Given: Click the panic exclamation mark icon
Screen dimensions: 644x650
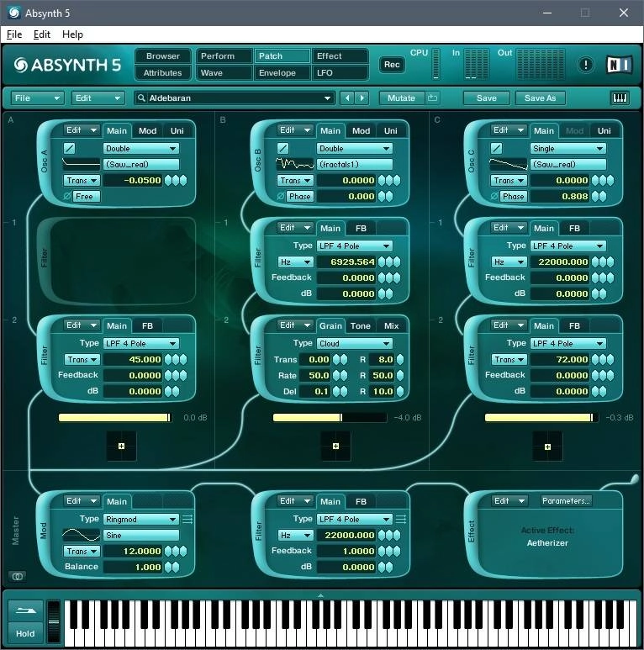Looking at the screenshot, I should pos(585,65).
